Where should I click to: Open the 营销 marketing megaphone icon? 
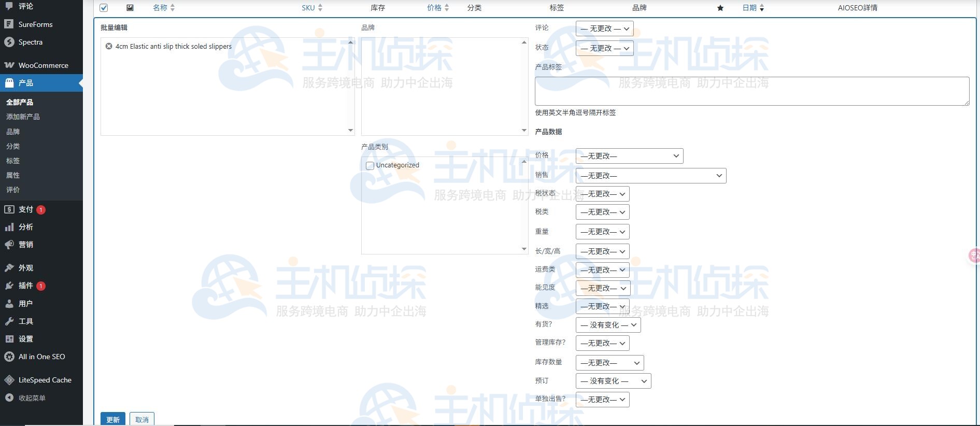pos(9,245)
